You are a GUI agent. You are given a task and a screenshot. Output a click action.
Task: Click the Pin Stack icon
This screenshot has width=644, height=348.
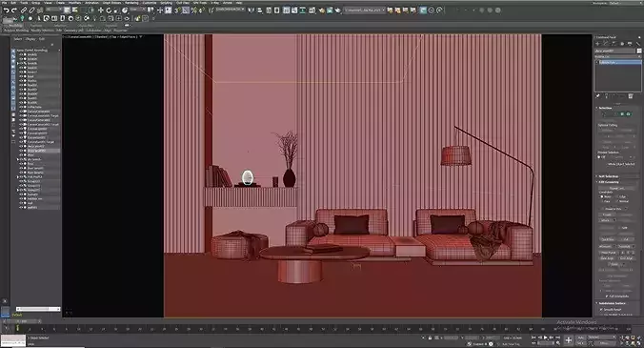click(x=597, y=96)
